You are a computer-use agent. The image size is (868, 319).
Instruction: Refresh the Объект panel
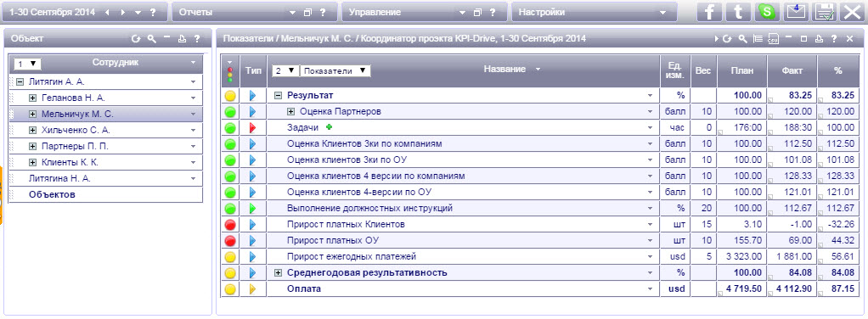(x=136, y=39)
